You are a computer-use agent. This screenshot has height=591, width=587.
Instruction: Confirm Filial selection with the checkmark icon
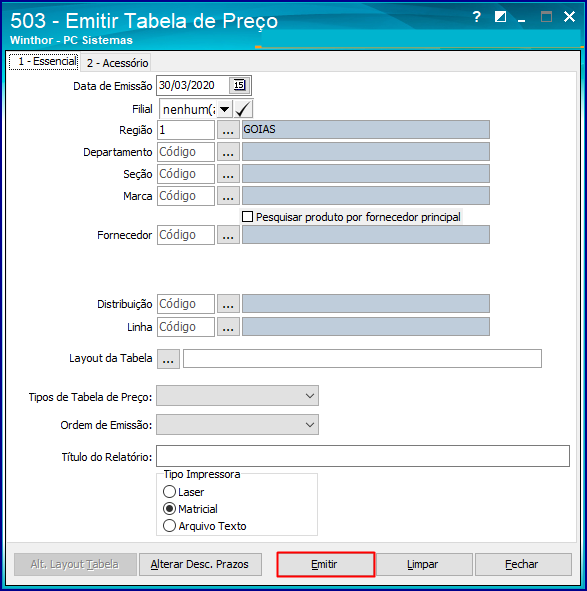243,109
